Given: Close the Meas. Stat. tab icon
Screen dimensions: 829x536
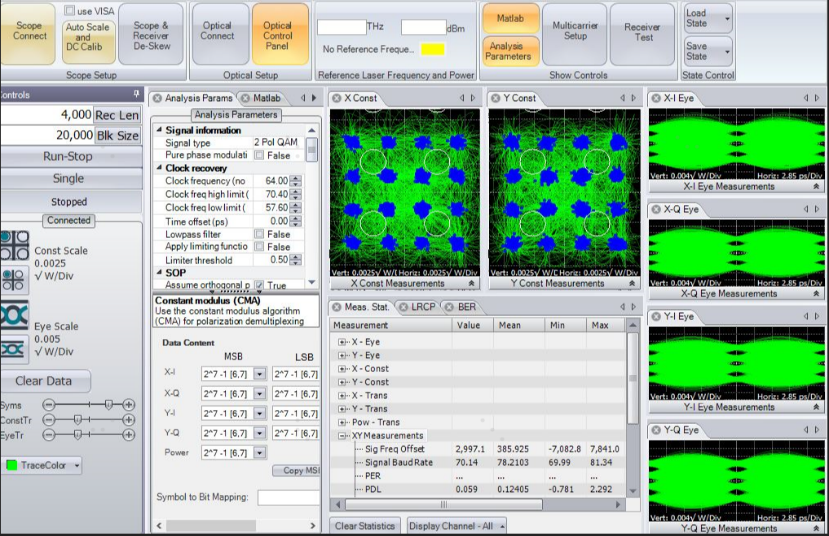Looking at the screenshot, I should 337,307.
